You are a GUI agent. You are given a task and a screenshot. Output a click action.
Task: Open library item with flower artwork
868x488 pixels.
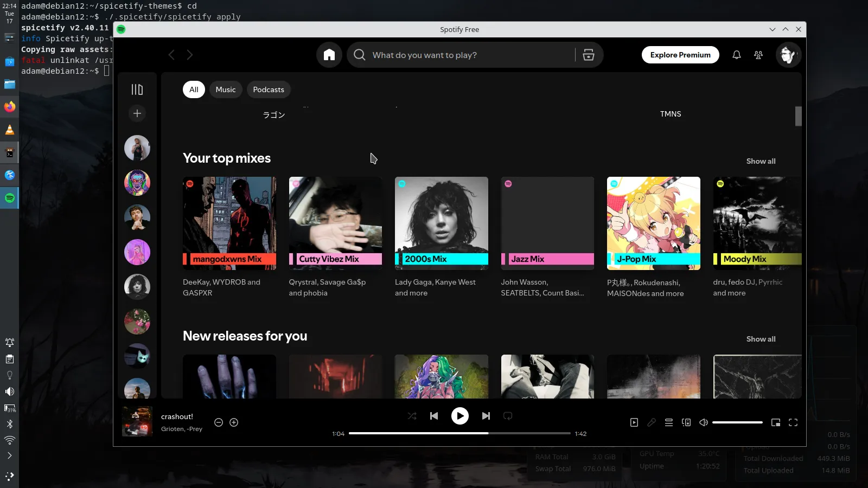pyautogui.click(x=137, y=322)
